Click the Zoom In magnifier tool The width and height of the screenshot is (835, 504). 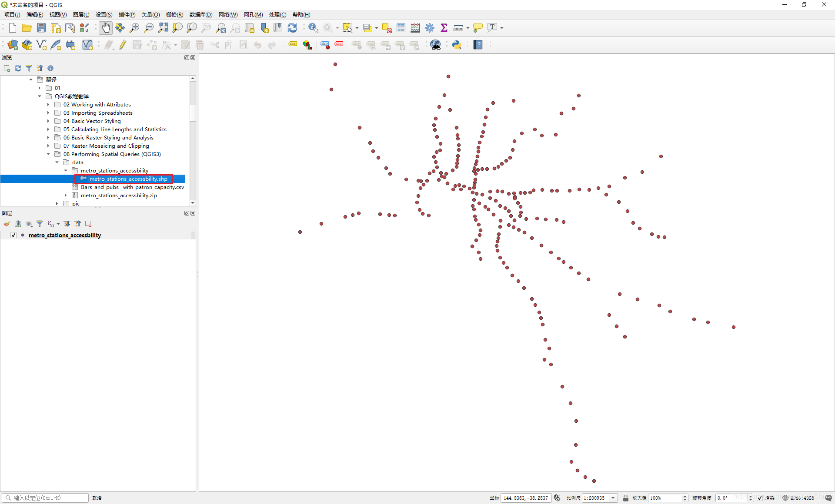(x=134, y=28)
